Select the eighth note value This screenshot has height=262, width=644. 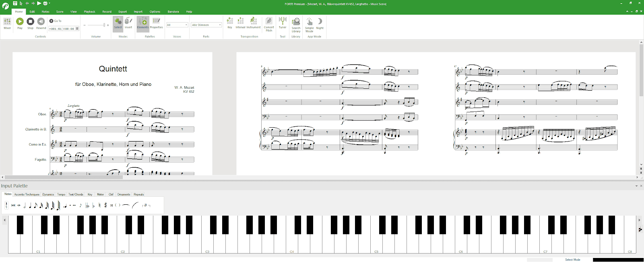35,206
